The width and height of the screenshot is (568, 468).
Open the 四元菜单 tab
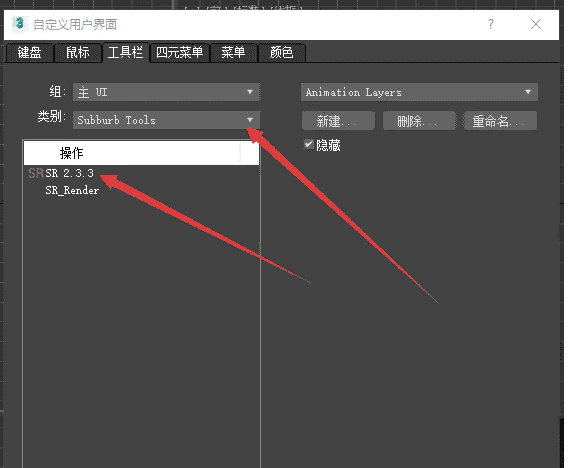point(179,53)
